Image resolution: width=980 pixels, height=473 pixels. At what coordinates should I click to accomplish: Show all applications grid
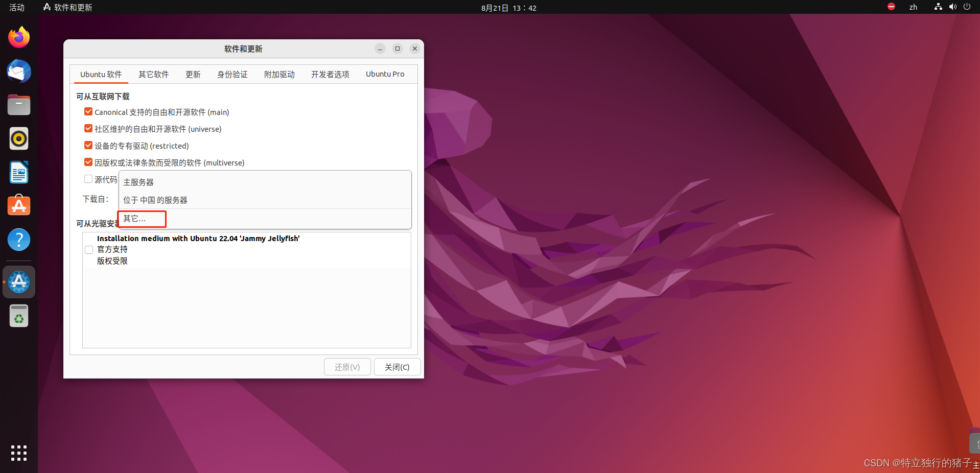19,453
